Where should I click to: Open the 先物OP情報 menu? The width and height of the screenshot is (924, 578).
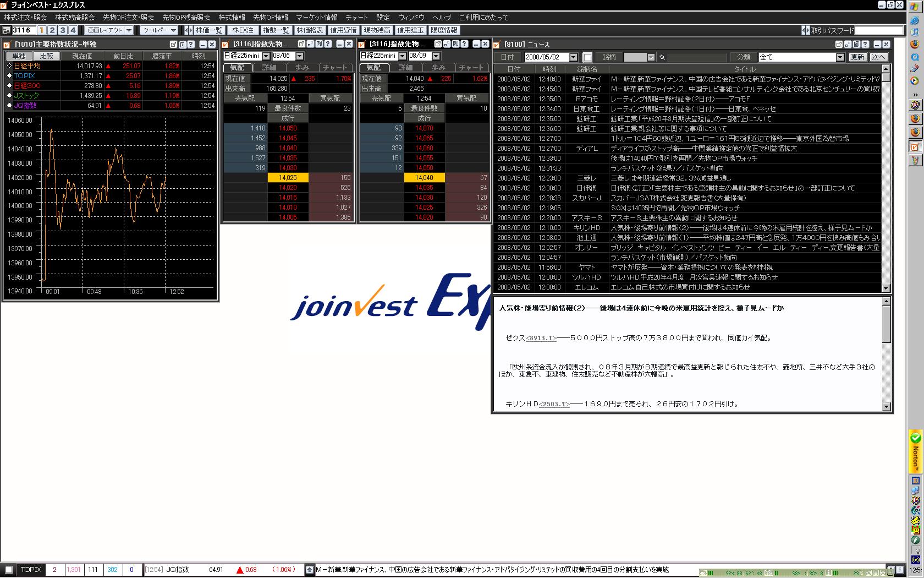(x=271, y=18)
